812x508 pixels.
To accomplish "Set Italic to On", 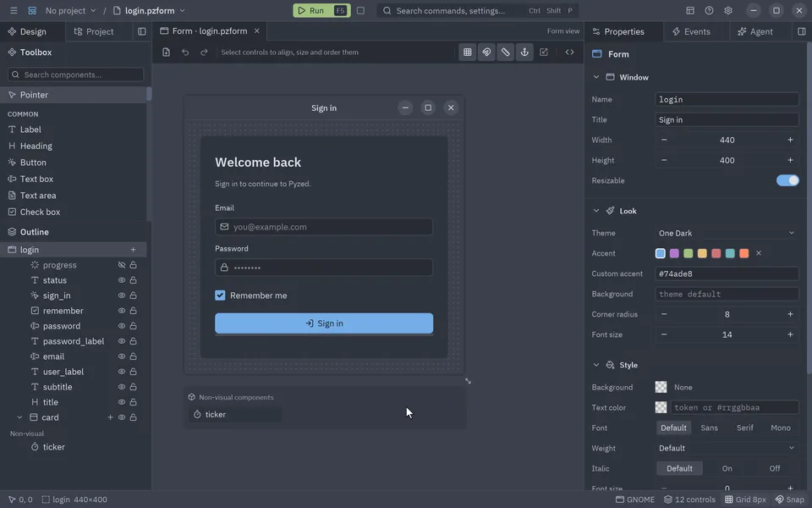I will pos(727,468).
